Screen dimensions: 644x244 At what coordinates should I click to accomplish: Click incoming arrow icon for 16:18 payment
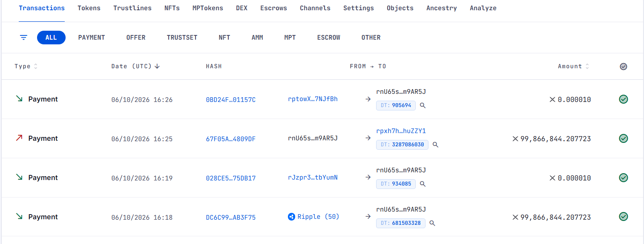click(x=19, y=217)
